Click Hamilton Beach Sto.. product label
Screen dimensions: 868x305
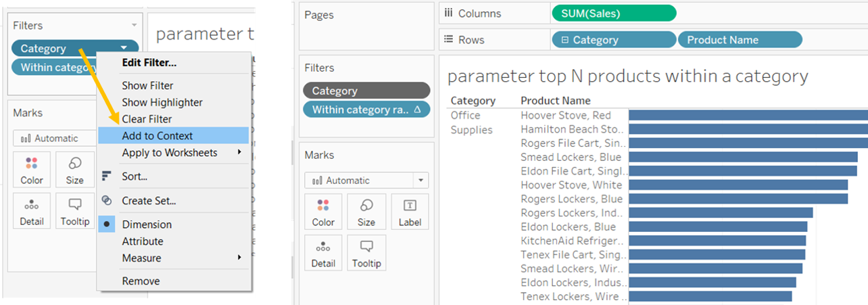573,129
